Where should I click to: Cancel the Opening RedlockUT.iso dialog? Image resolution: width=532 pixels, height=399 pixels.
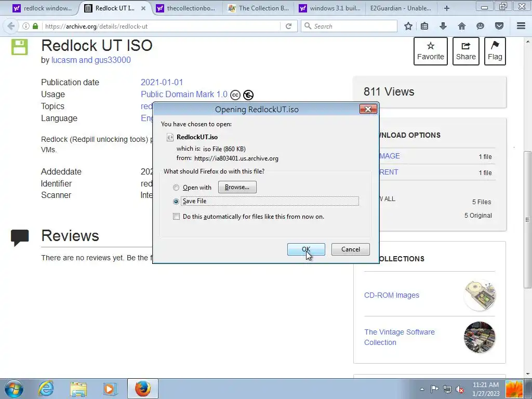click(351, 249)
